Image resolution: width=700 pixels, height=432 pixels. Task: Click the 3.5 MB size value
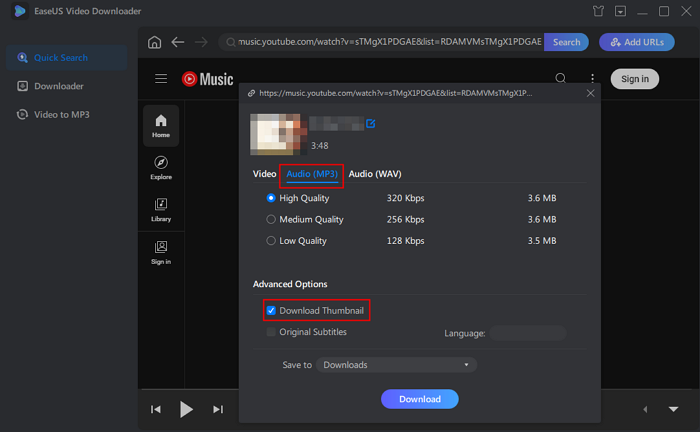(542, 241)
